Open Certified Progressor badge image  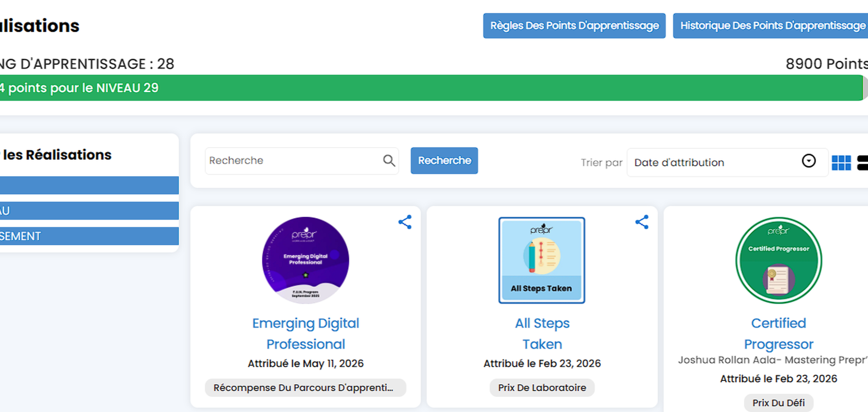click(x=778, y=260)
